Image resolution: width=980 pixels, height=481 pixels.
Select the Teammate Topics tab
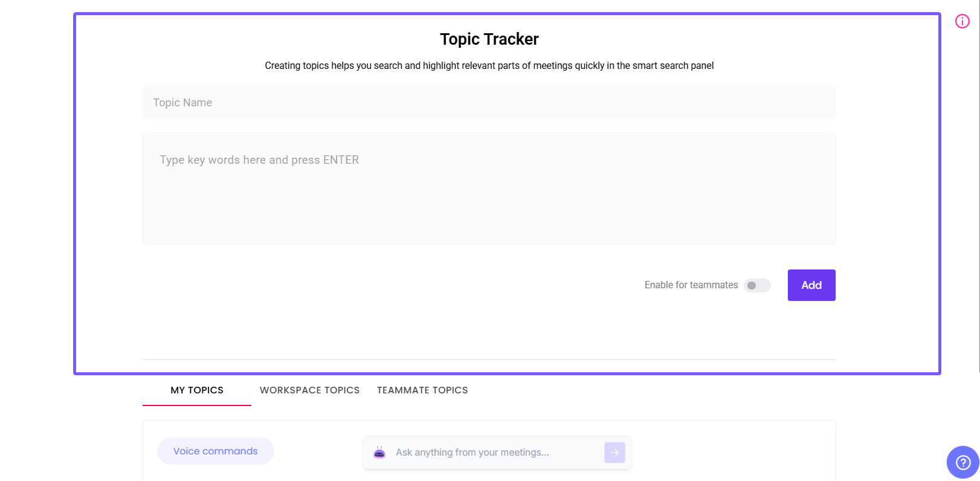[x=422, y=390]
